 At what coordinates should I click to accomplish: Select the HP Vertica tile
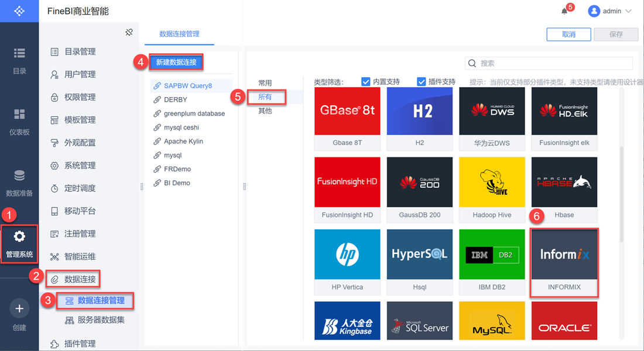pos(347,262)
